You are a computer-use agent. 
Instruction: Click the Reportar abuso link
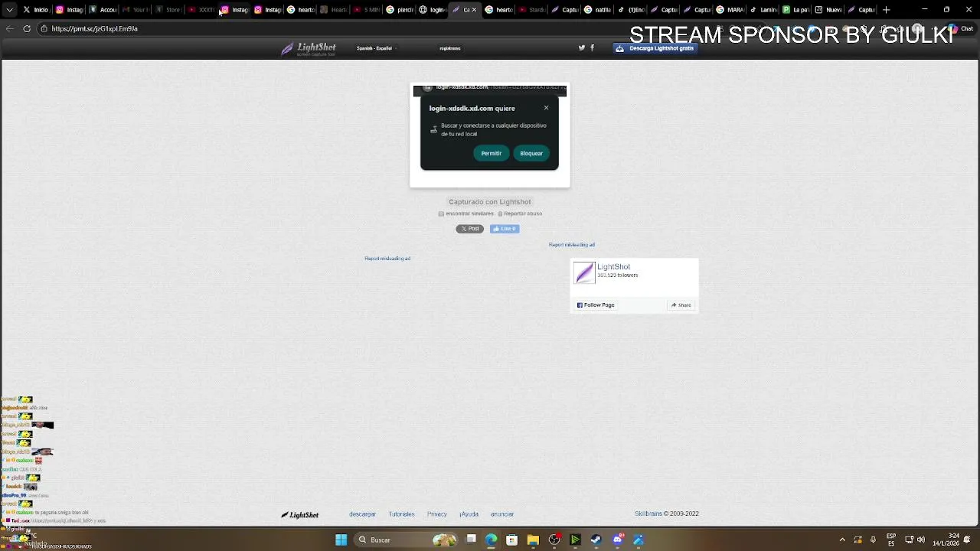520,214
